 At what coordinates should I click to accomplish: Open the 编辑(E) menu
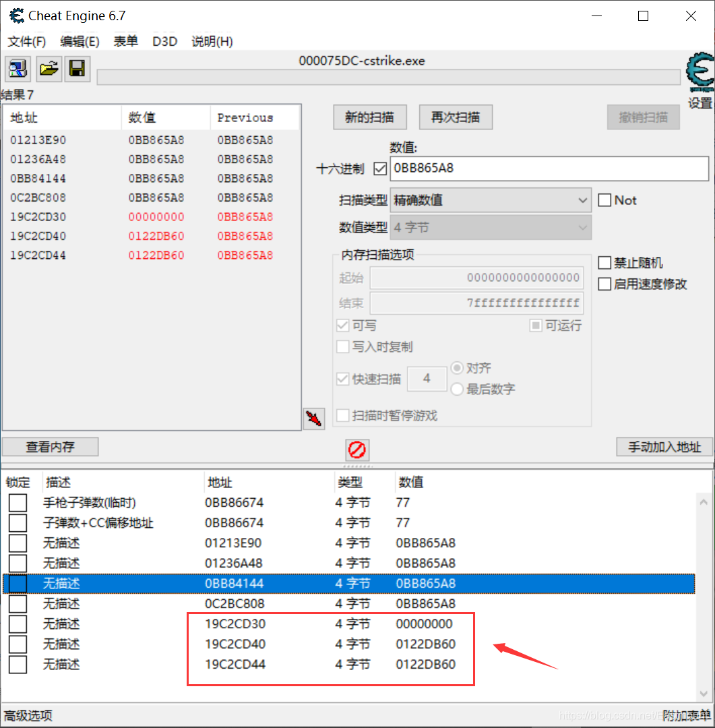[80, 42]
